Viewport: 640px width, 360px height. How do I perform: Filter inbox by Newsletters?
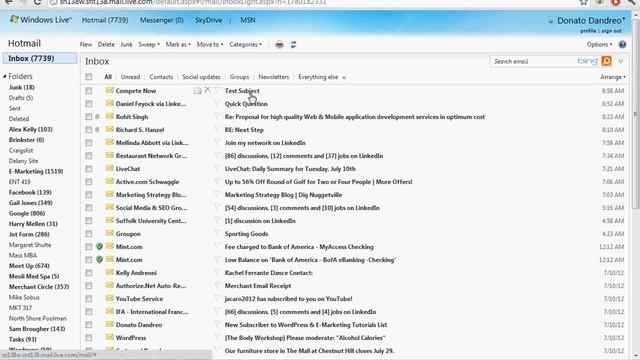[273, 77]
